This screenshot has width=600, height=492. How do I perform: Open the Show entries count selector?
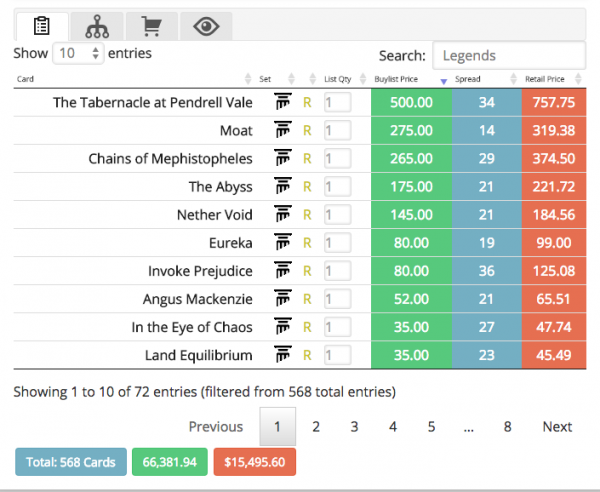79,53
